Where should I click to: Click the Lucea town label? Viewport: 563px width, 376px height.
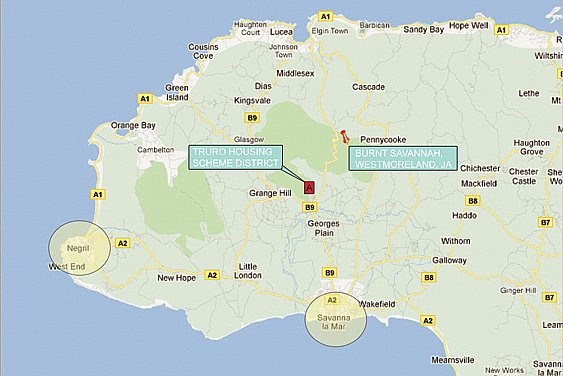[x=281, y=32]
